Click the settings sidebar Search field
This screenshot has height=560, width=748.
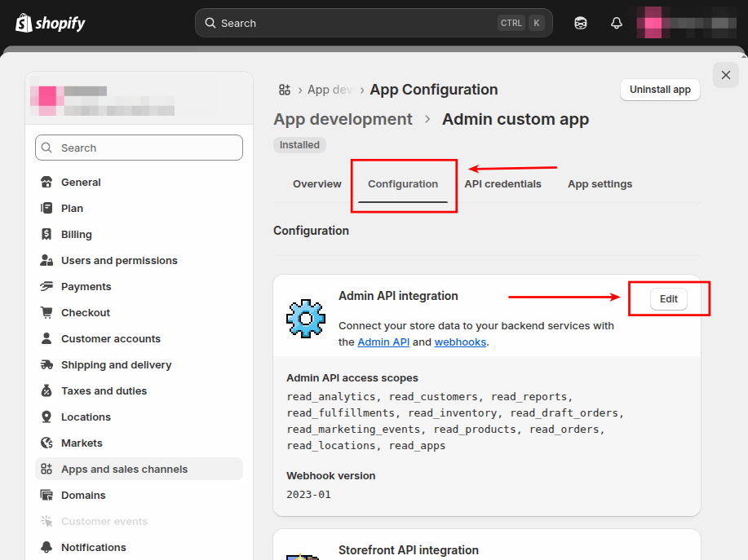pos(139,148)
